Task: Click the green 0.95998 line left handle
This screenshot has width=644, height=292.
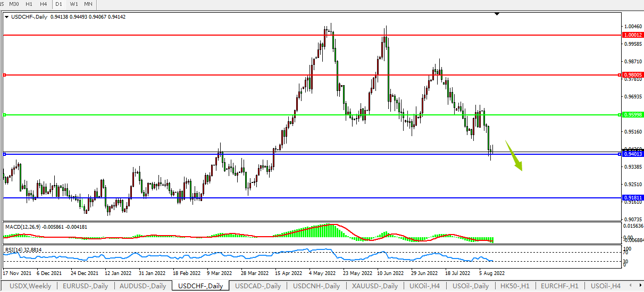Action: point(4,115)
